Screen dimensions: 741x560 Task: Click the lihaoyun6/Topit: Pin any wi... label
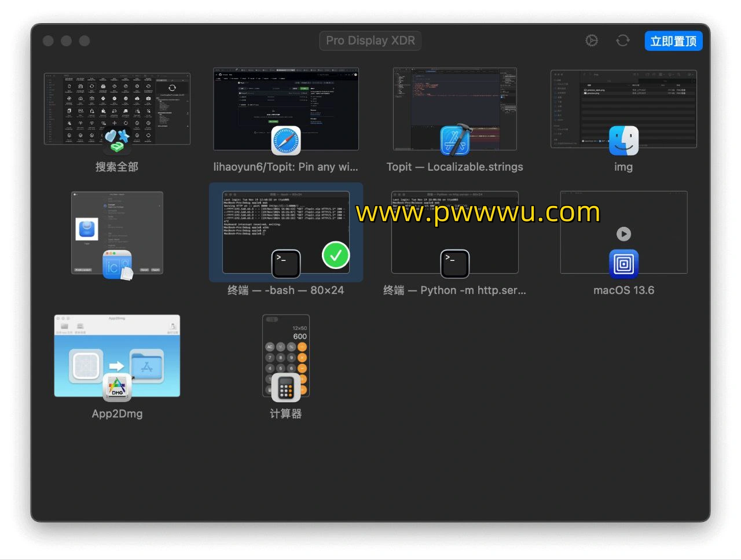click(x=286, y=167)
